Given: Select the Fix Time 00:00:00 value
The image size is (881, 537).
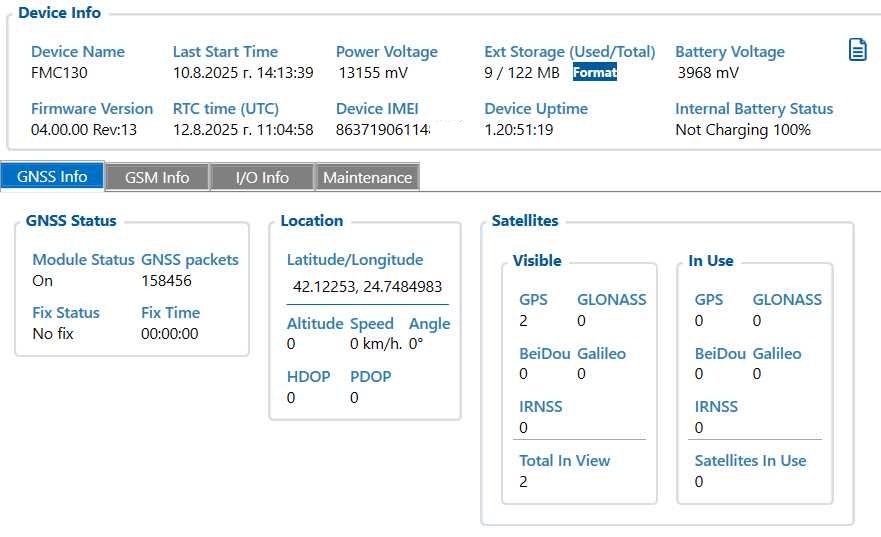Looking at the screenshot, I should point(170,334).
